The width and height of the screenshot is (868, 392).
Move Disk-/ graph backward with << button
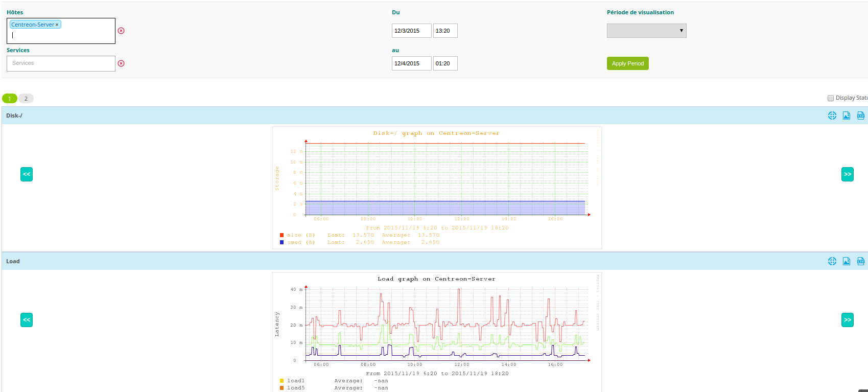[x=27, y=174]
